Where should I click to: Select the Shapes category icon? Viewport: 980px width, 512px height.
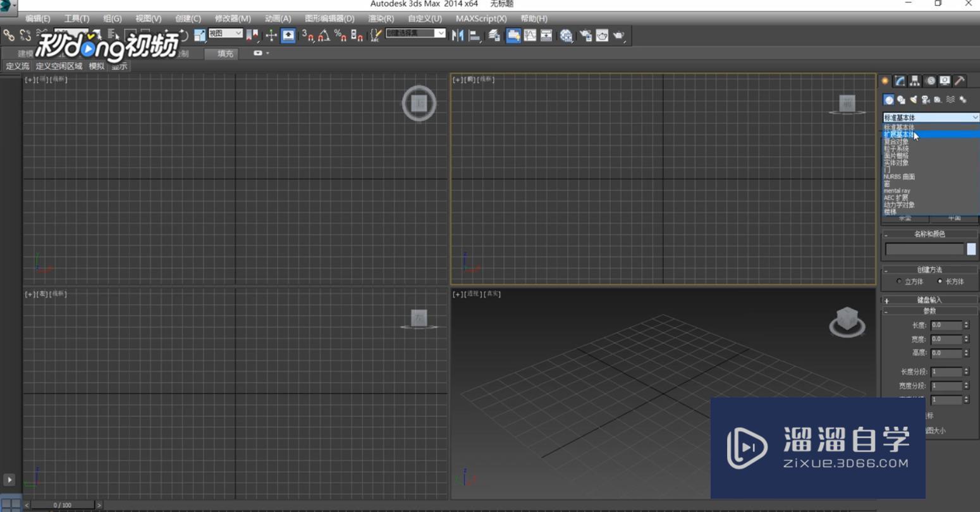900,99
